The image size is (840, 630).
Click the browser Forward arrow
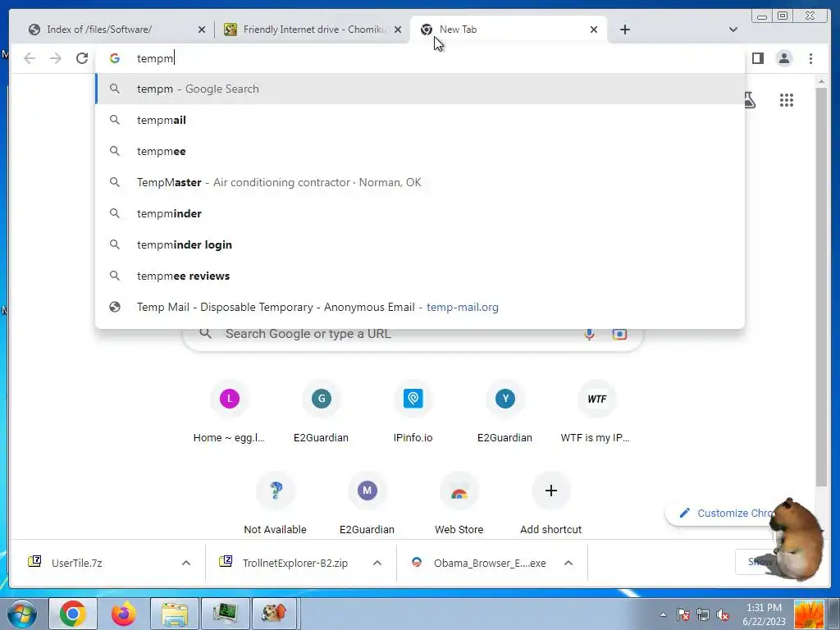(x=56, y=58)
